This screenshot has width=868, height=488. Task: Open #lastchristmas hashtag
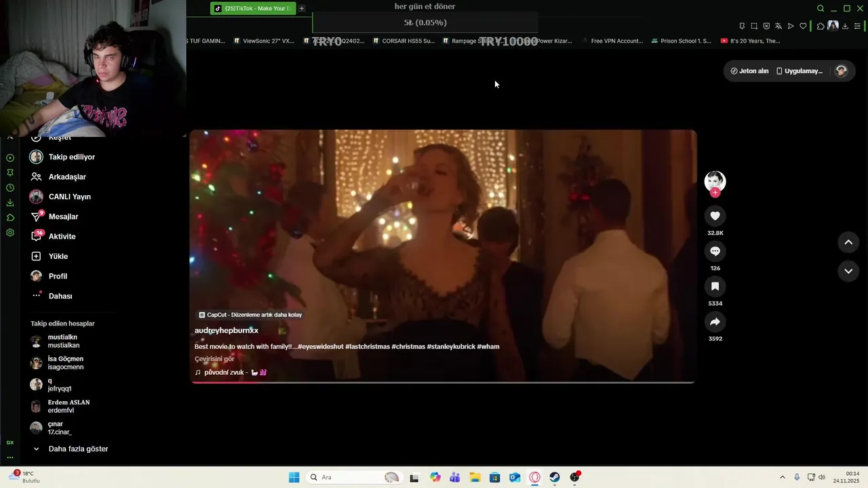click(368, 346)
